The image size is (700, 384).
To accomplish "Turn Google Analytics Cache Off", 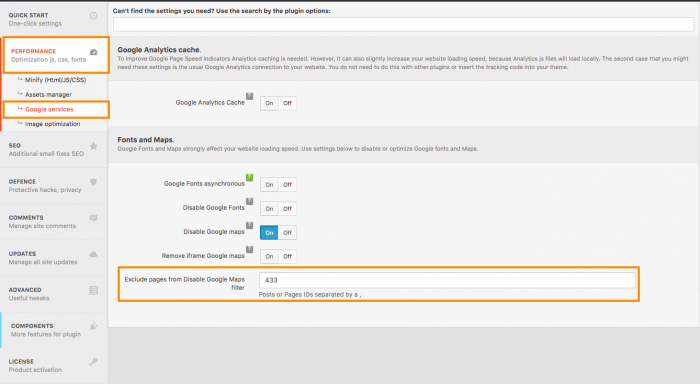I will click(x=287, y=103).
